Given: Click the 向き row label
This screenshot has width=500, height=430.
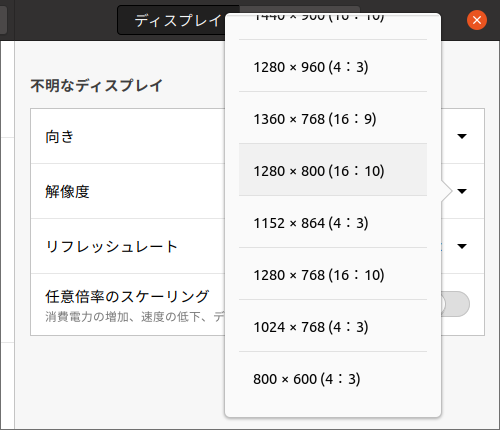Looking at the screenshot, I should pos(59,136).
